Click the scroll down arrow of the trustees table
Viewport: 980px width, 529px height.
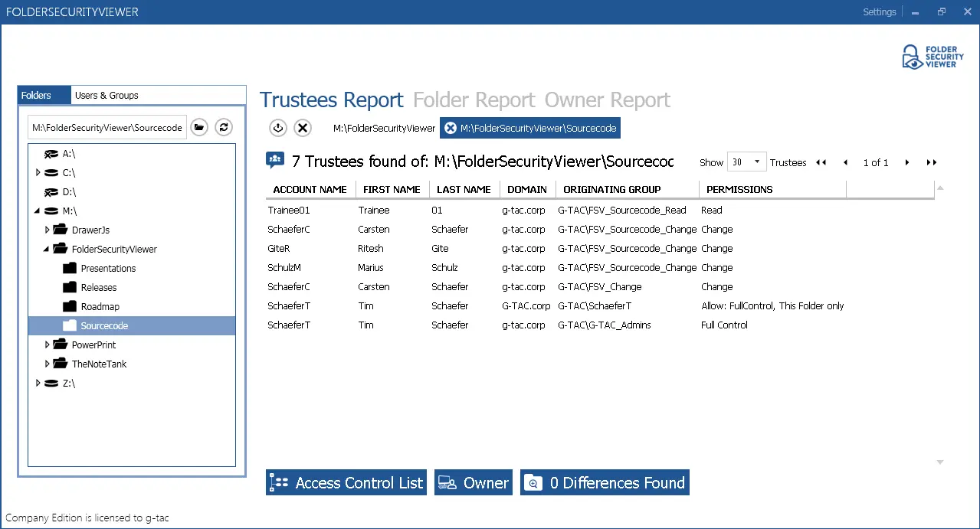click(x=940, y=462)
